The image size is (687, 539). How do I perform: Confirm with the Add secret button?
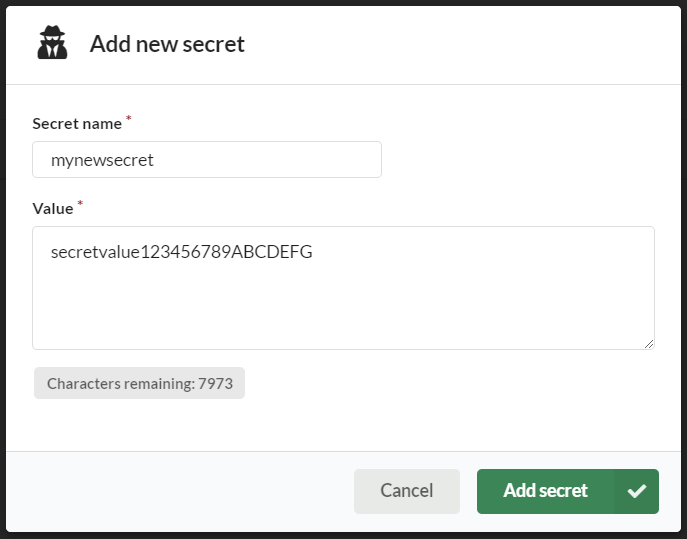point(545,491)
